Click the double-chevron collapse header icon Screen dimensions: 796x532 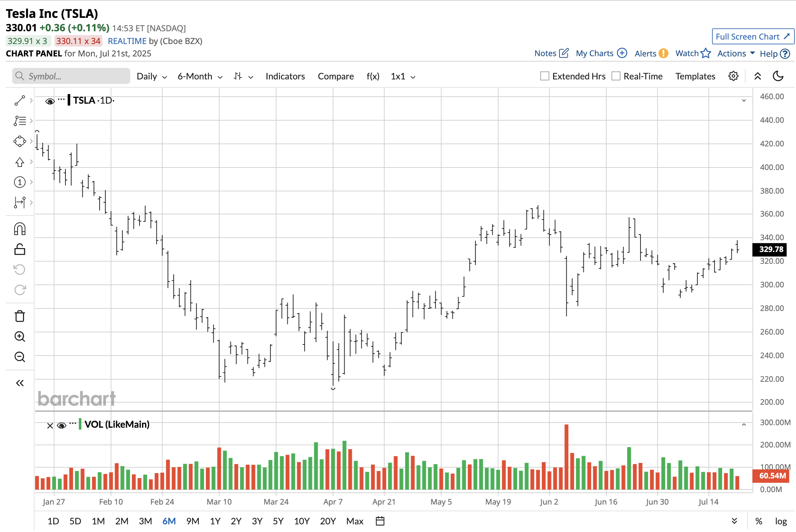coord(757,76)
